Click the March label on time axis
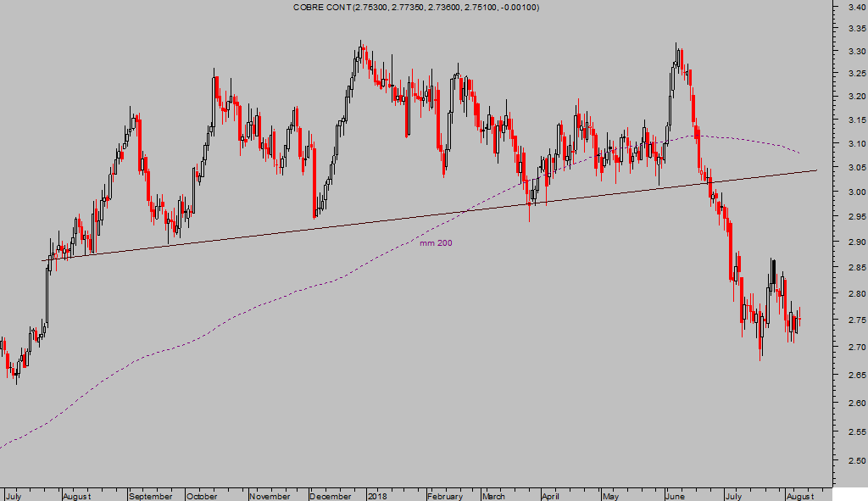The image size is (868, 501). [495, 496]
